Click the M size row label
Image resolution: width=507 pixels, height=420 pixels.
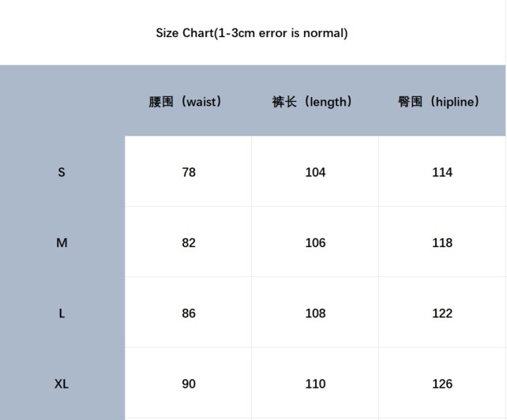[62, 243]
